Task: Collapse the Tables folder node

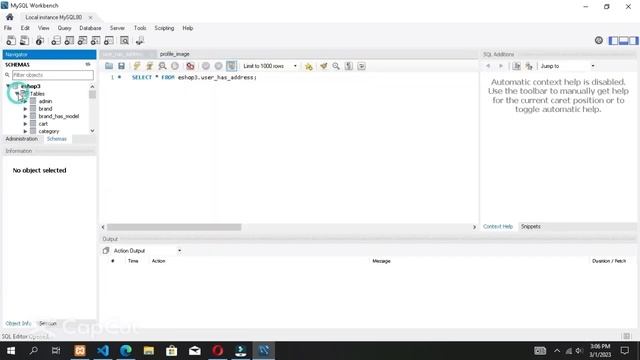Action: click(x=17, y=93)
